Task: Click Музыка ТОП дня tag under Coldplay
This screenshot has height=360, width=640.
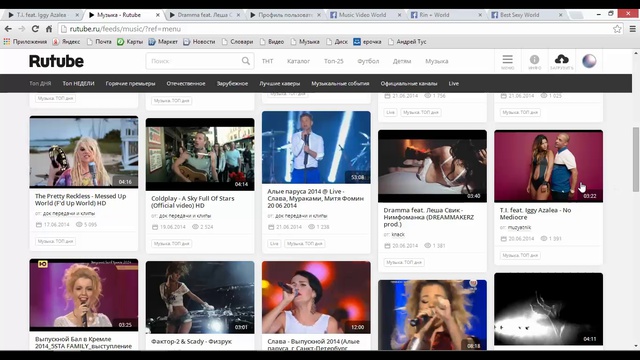Action: coord(171,244)
